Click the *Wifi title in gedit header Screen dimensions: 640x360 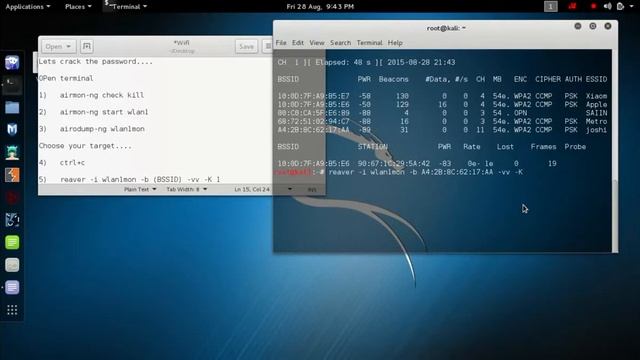(182, 42)
